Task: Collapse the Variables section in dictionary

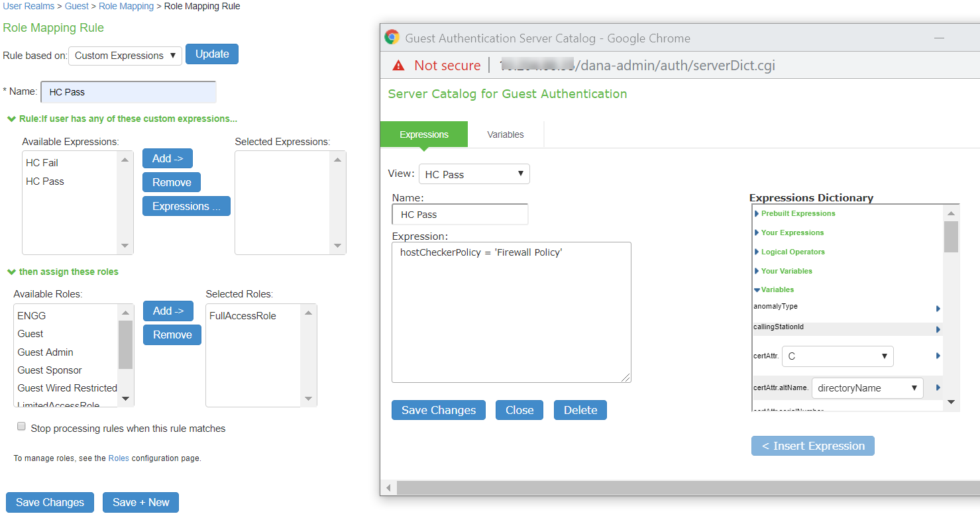Action: coord(777,289)
